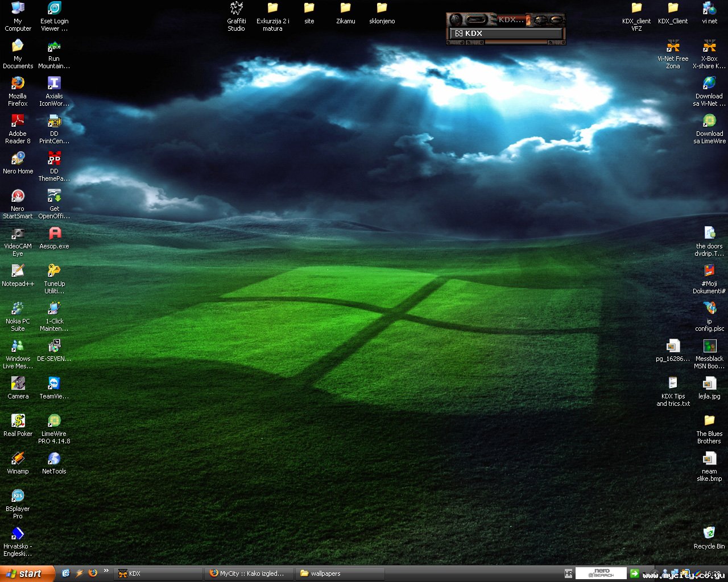728x582 pixels.
Task: Select the neam slike.bmp file
Action: pos(709,466)
